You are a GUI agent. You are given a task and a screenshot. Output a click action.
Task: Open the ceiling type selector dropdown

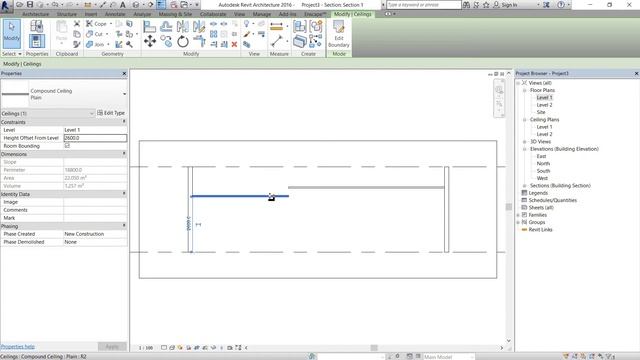point(124,94)
